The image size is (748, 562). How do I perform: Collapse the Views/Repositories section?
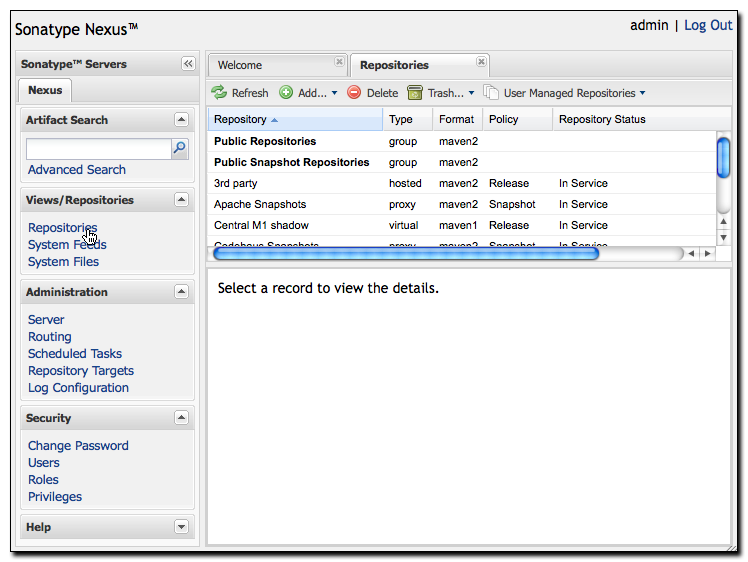click(x=181, y=199)
